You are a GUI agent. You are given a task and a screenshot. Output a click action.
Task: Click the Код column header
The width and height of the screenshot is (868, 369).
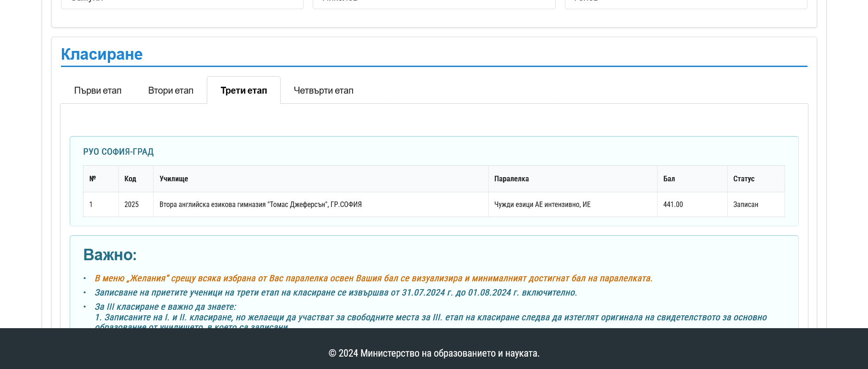click(130, 179)
